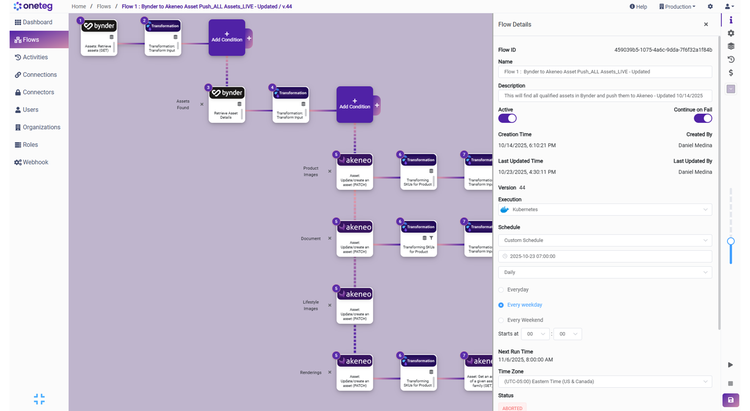Disable the Continue on Fail switch
The height and width of the screenshot is (411, 750).
(x=703, y=118)
